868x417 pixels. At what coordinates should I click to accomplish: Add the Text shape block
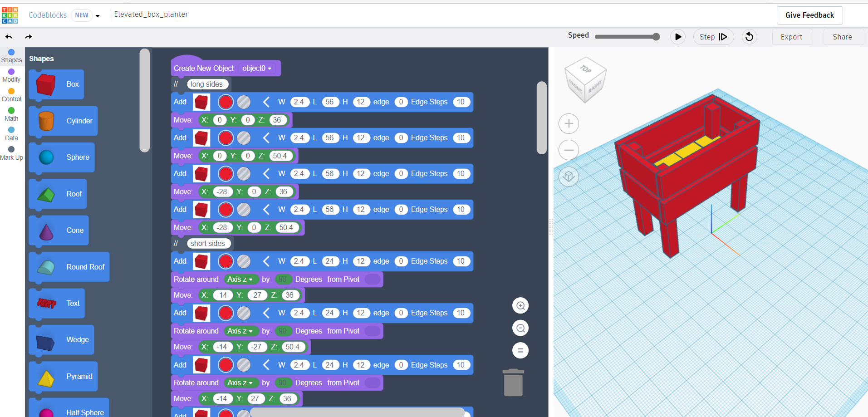(56, 303)
